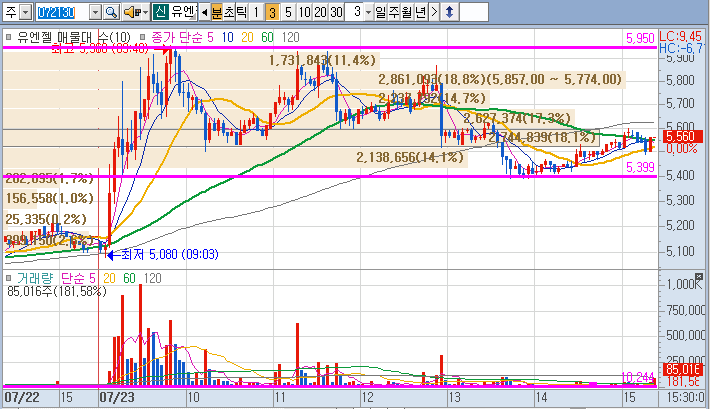Click the 1,731,843(11.4%) volume profile label
Image resolution: width=710 pixels, height=409 pixels.
pyautogui.click(x=322, y=60)
